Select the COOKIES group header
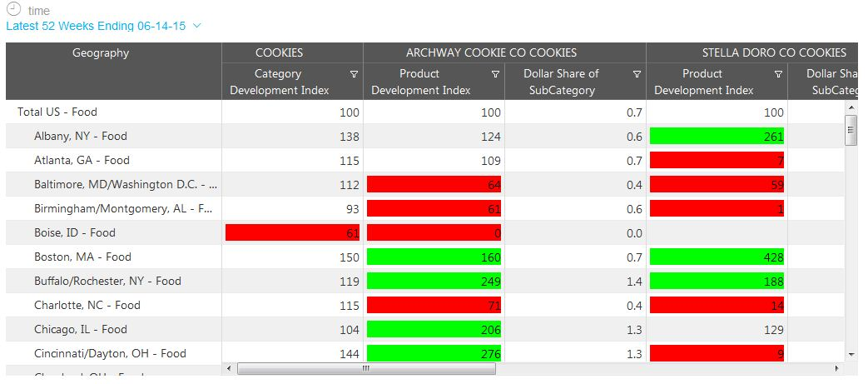Image resolution: width=868 pixels, height=384 pixels. click(279, 53)
